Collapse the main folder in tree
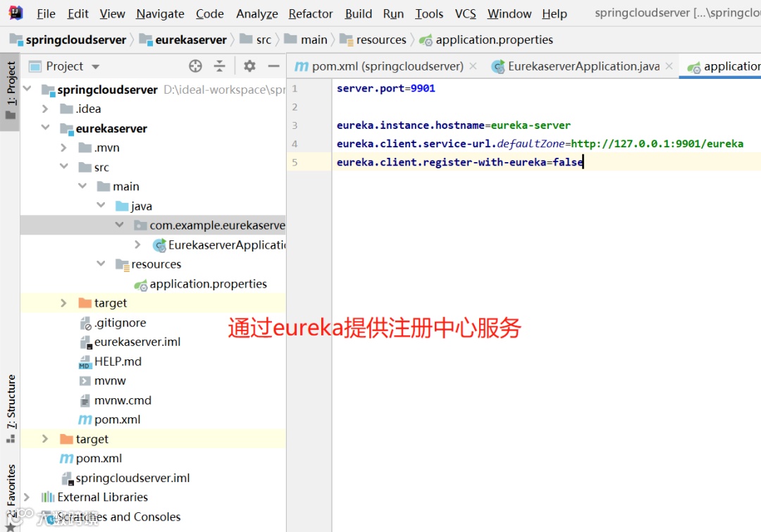Screen dimensions: 761x532 tap(82, 186)
